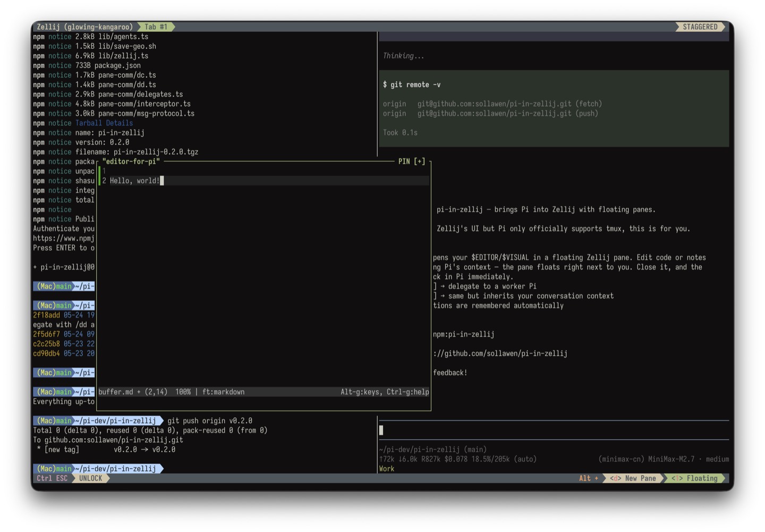Click the filename pi-in-zellij-0.2.0.tgz line
The image size is (765, 532).
coord(116,152)
